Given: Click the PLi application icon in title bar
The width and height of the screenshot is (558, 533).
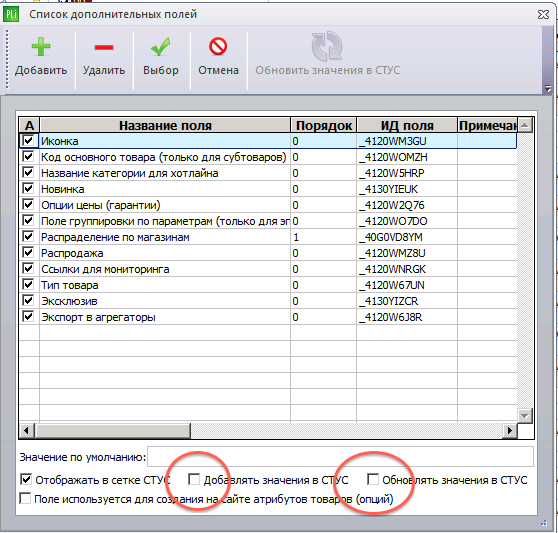Looking at the screenshot, I should pos(11,14).
